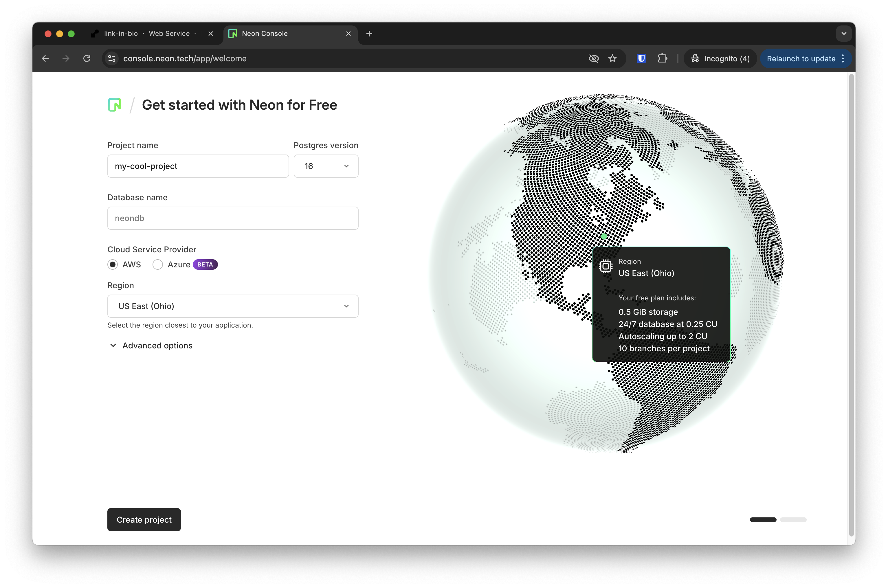Close the Neon Console tab

[348, 34]
